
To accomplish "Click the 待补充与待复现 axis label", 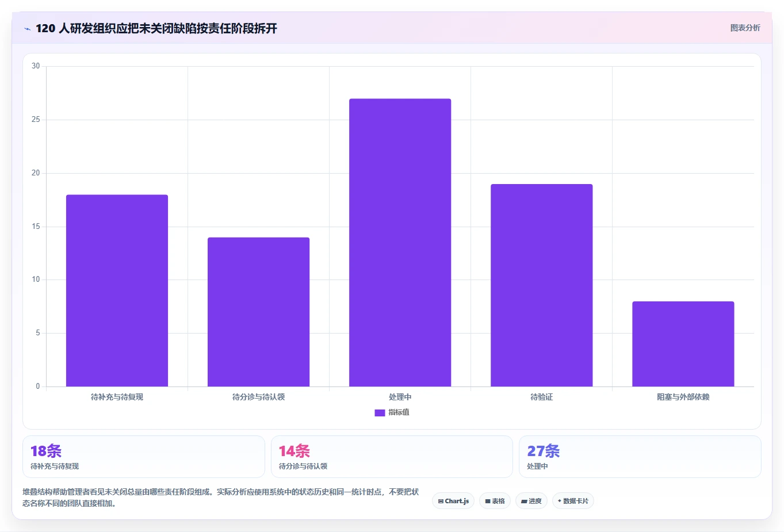I will point(117,397).
